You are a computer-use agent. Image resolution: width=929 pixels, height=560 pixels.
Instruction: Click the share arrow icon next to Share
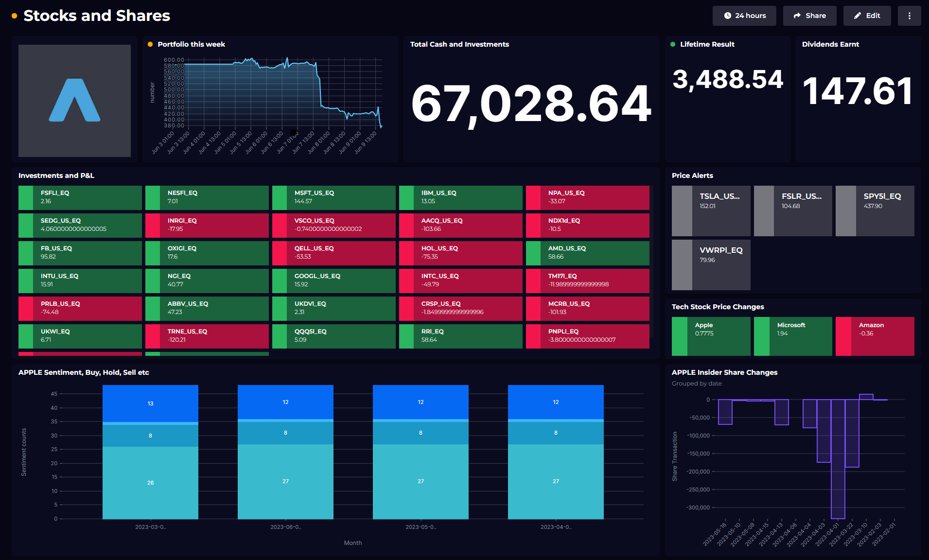[797, 16]
